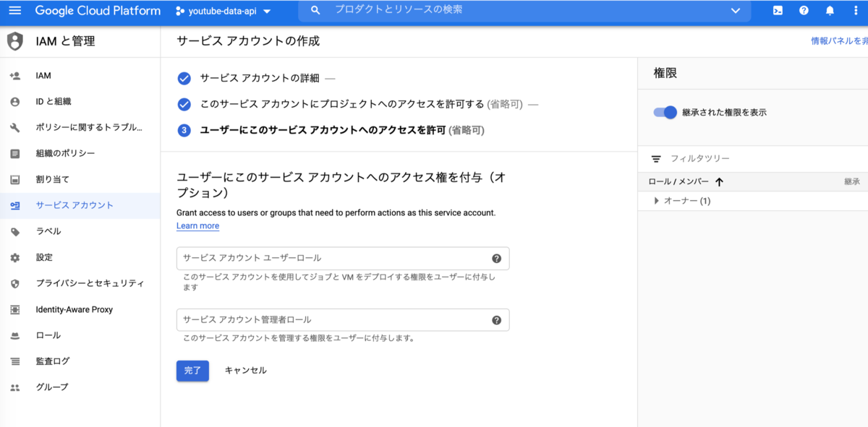Go to step サービス アカウントの詳細
868x427 pixels.
coord(260,78)
